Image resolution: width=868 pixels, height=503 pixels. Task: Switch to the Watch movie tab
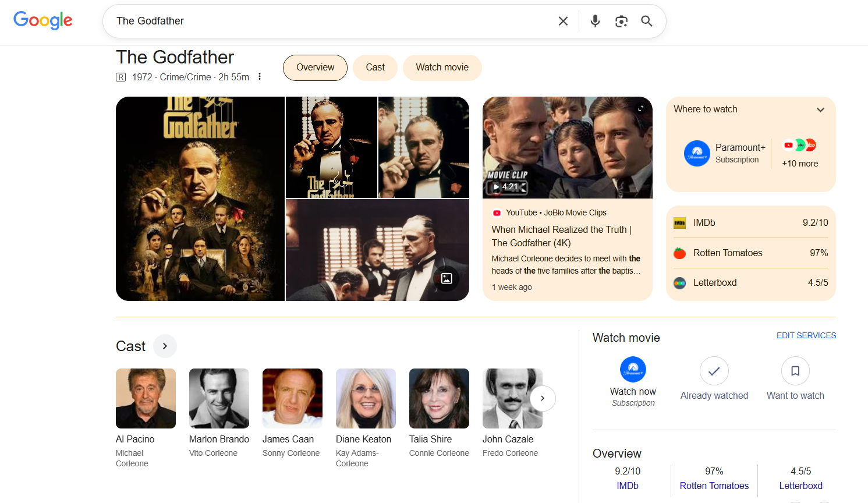442,68
